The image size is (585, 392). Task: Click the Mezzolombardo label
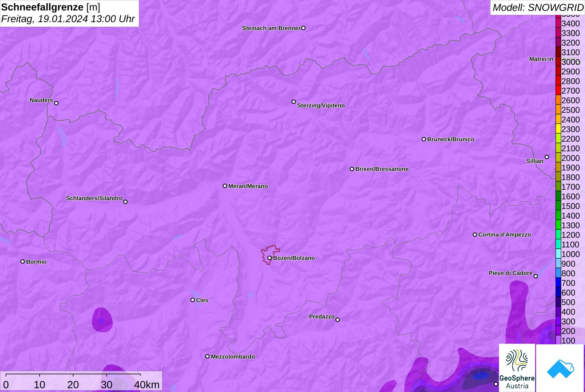(x=233, y=356)
